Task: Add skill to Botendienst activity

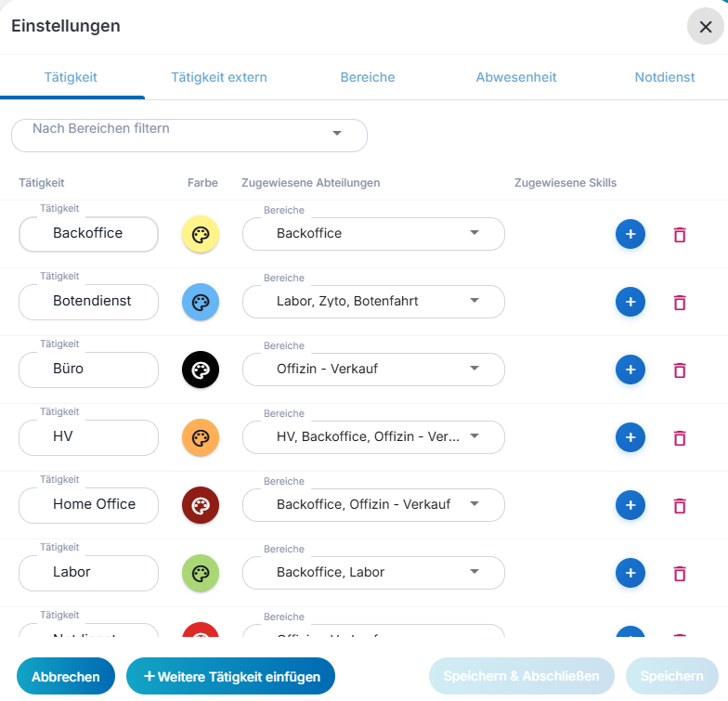Action: [x=630, y=303]
